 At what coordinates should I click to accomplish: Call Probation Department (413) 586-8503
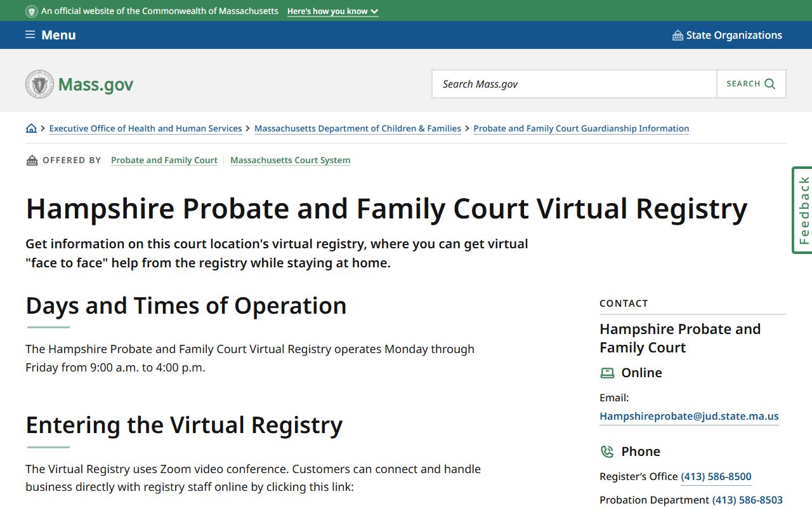[x=747, y=500]
